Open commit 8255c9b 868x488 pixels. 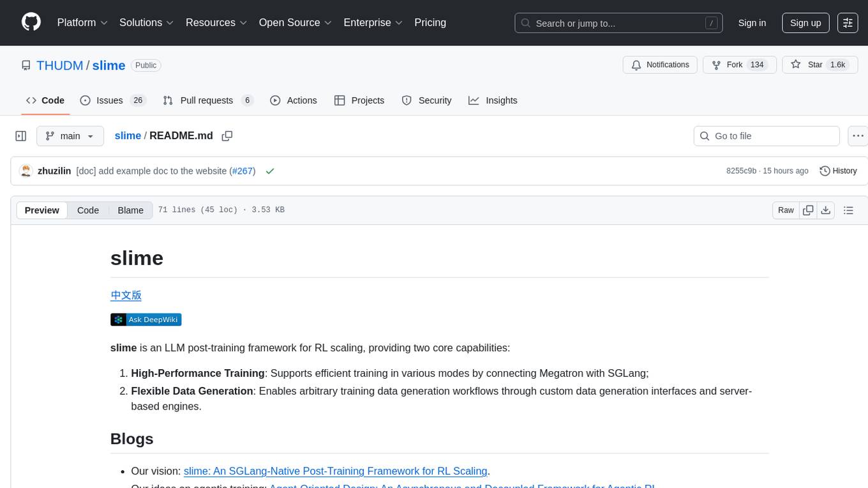pyautogui.click(x=741, y=171)
